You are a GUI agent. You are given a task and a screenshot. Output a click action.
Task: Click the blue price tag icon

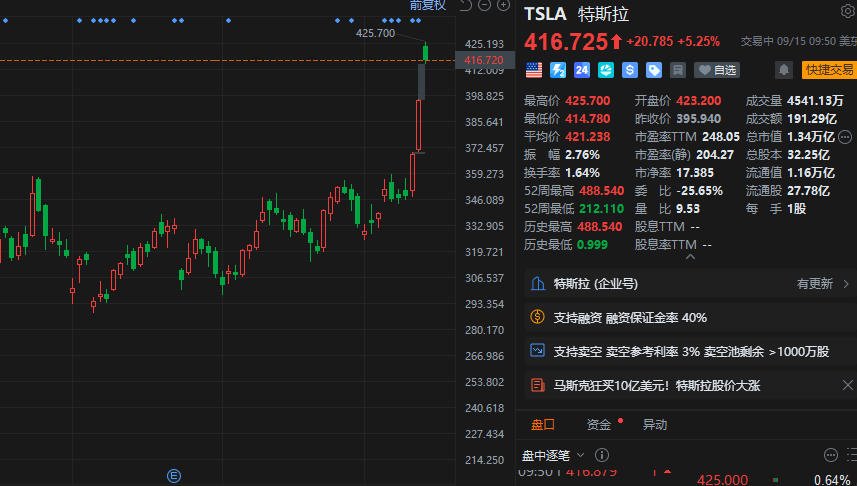pyautogui.click(x=654, y=70)
